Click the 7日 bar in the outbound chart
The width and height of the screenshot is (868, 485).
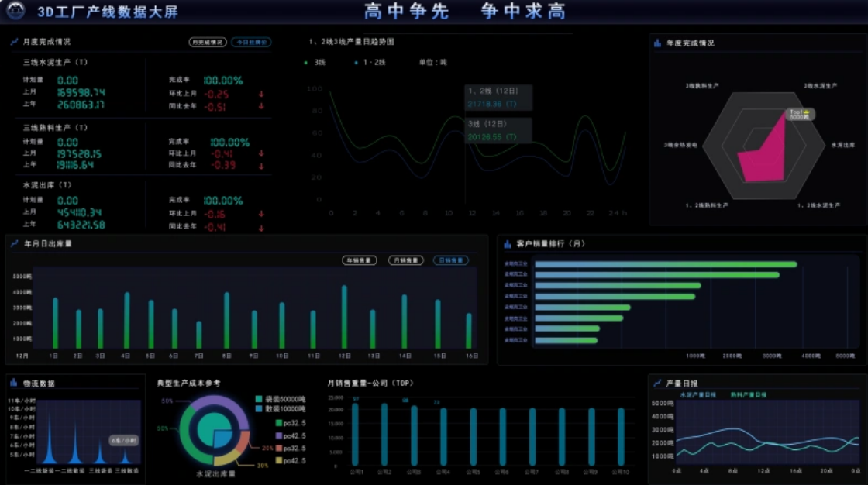[x=198, y=335]
